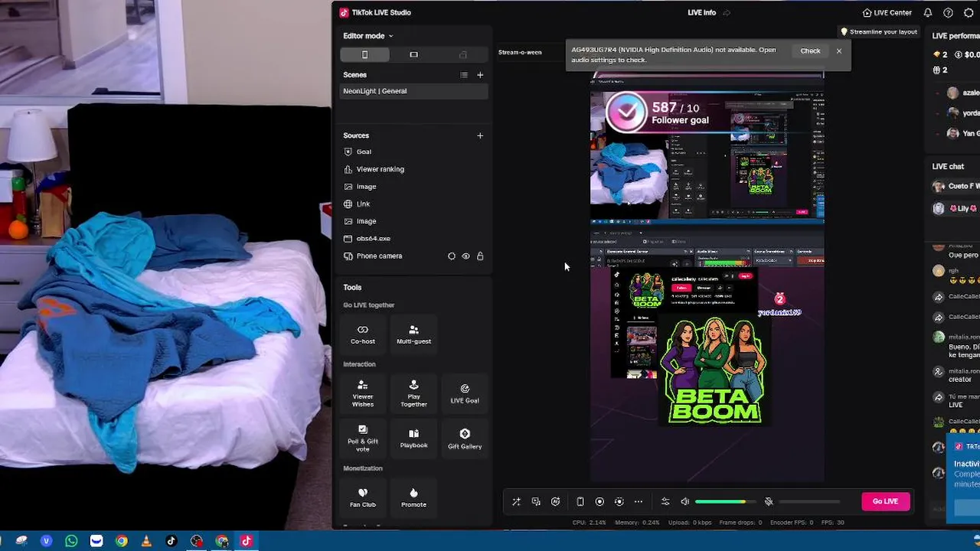Image resolution: width=980 pixels, height=551 pixels.
Task: Open LIVE Info header
Action: [701, 13]
